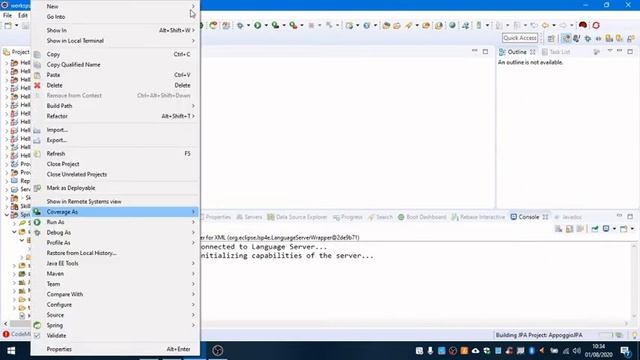
Task: Open the taskbar notification center icon
Action: point(625,351)
